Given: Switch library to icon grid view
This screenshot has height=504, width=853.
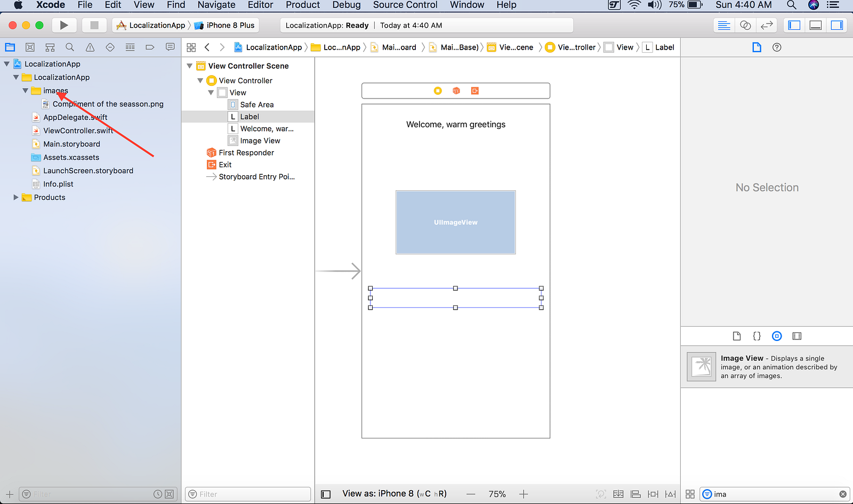Looking at the screenshot, I should pyautogui.click(x=690, y=494).
